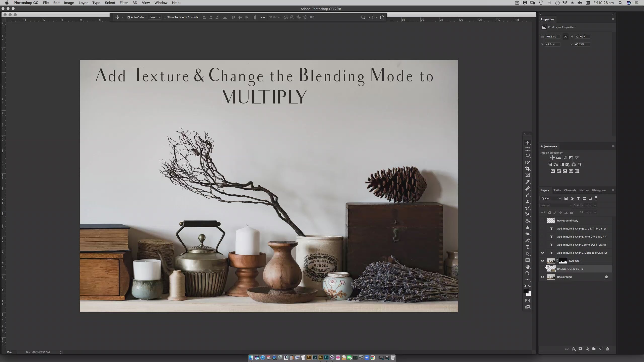The image size is (644, 362).
Task: Hide the CUT OUT layer visibility
Action: (x=542, y=261)
